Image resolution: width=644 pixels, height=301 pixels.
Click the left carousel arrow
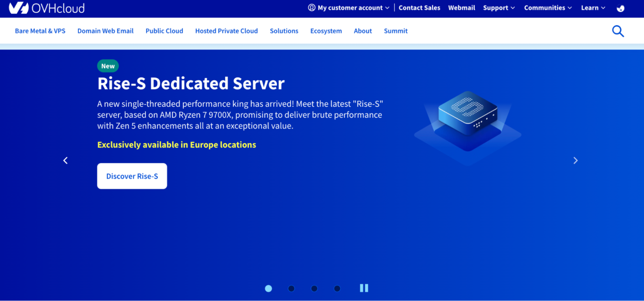(x=65, y=160)
